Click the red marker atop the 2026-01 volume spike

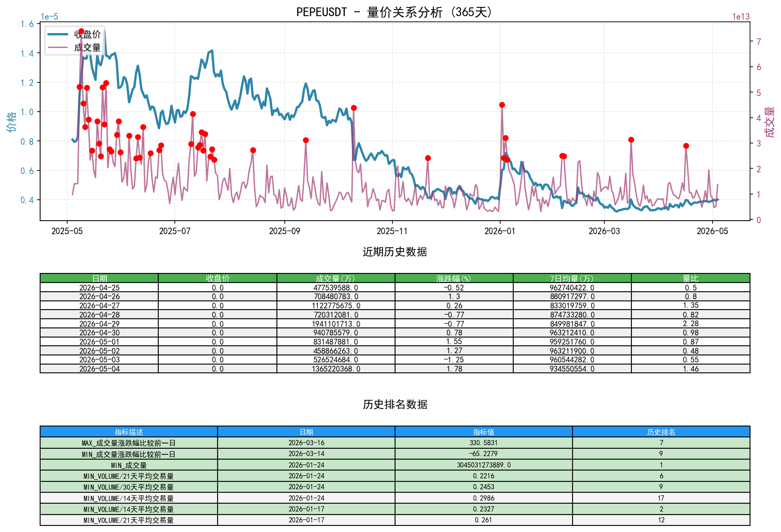(502, 105)
